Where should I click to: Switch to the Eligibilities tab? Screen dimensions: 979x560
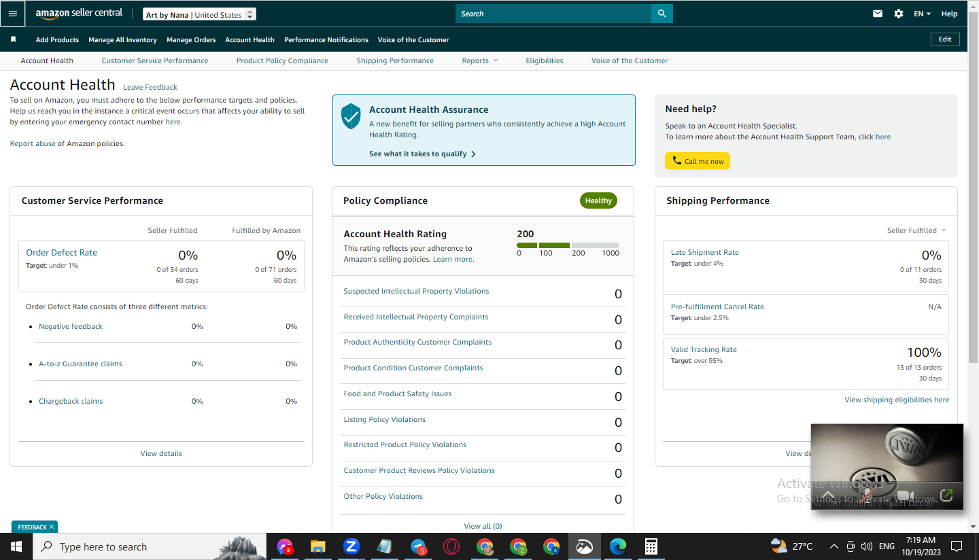545,60
